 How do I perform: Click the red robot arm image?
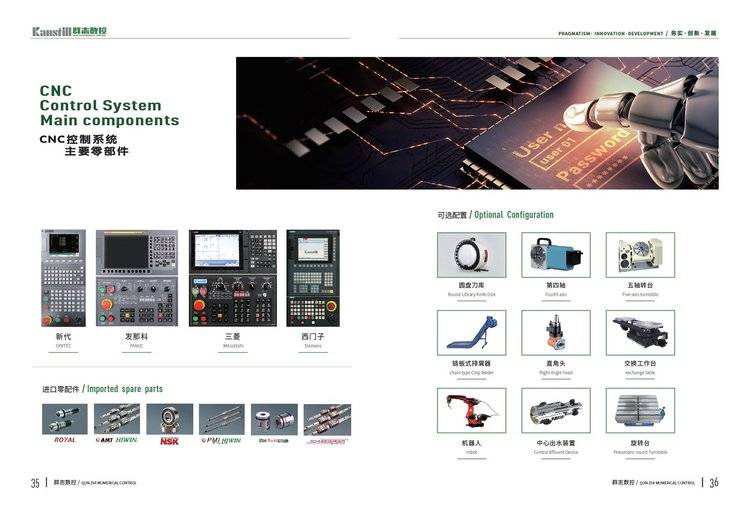click(471, 410)
